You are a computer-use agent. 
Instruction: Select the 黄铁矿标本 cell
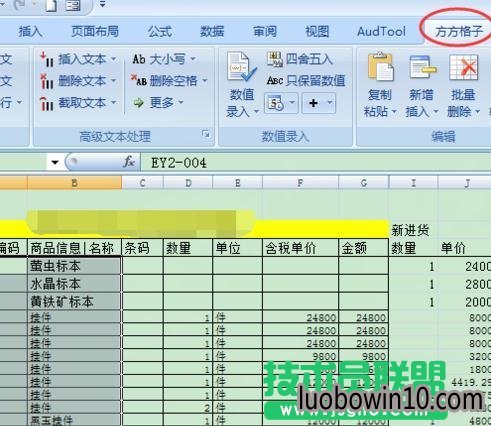(x=75, y=302)
